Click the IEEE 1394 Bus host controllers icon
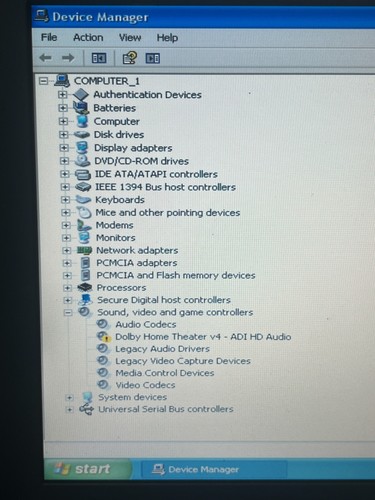The width and height of the screenshot is (375, 500). pos(83,187)
